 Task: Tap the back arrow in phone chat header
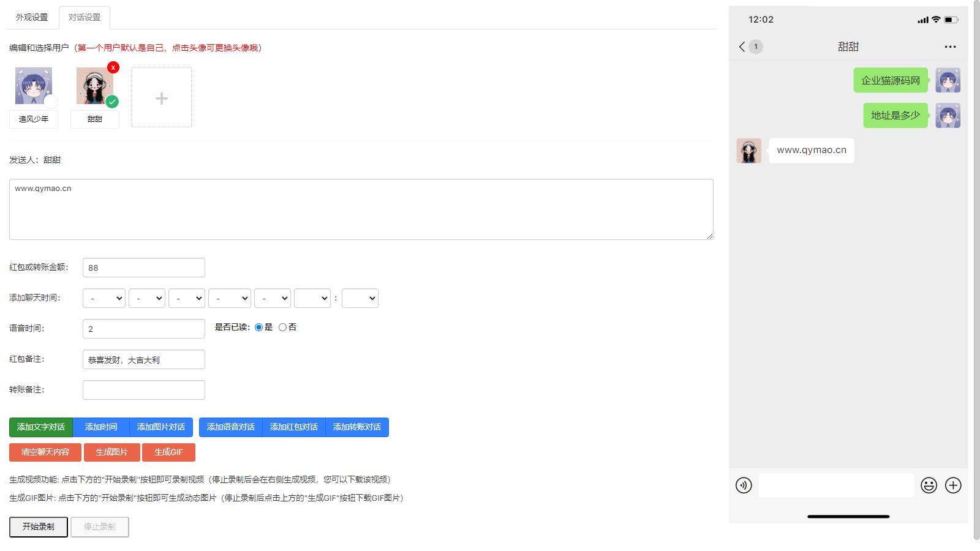(x=742, y=47)
